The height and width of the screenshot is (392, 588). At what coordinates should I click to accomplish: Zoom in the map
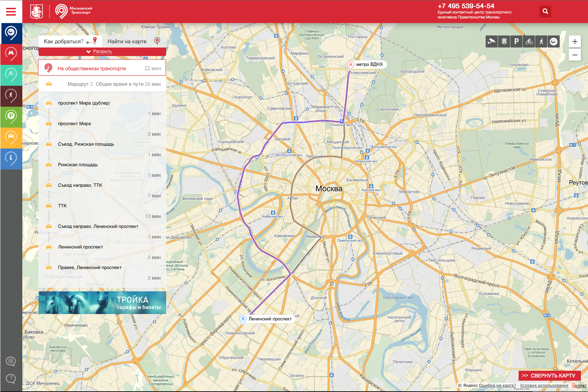point(575,41)
